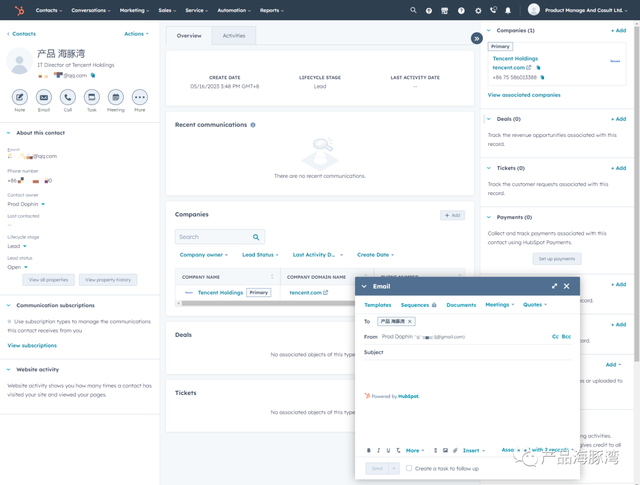Create a Note for the contact
The height and width of the screenshot is (485, 640).
(x=20, y=97)
